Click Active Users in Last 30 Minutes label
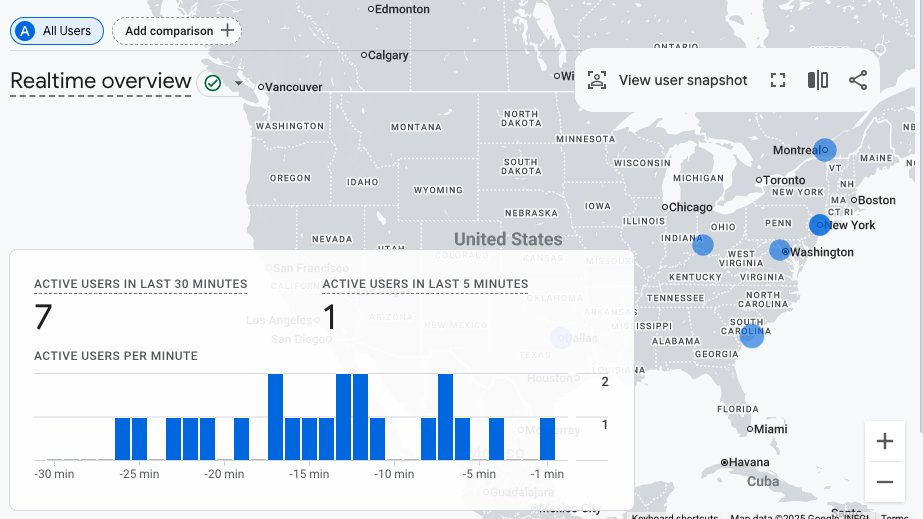923x519 pixels. [141, 284]
